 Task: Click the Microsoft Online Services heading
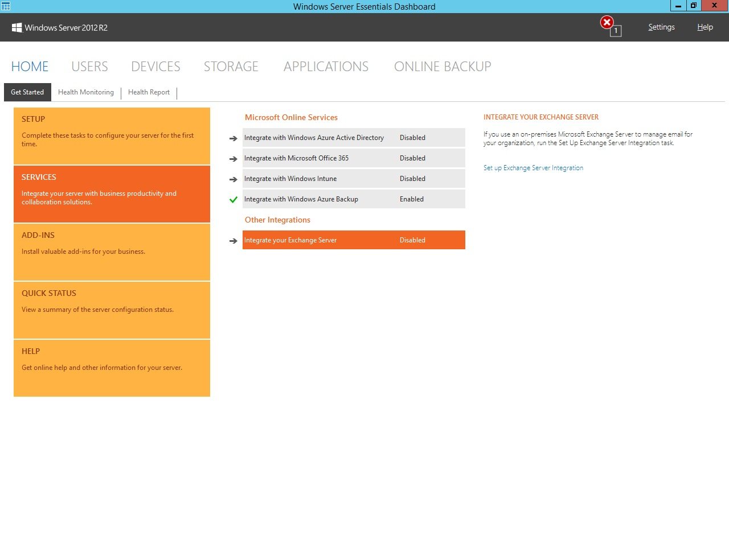[291, 117]
